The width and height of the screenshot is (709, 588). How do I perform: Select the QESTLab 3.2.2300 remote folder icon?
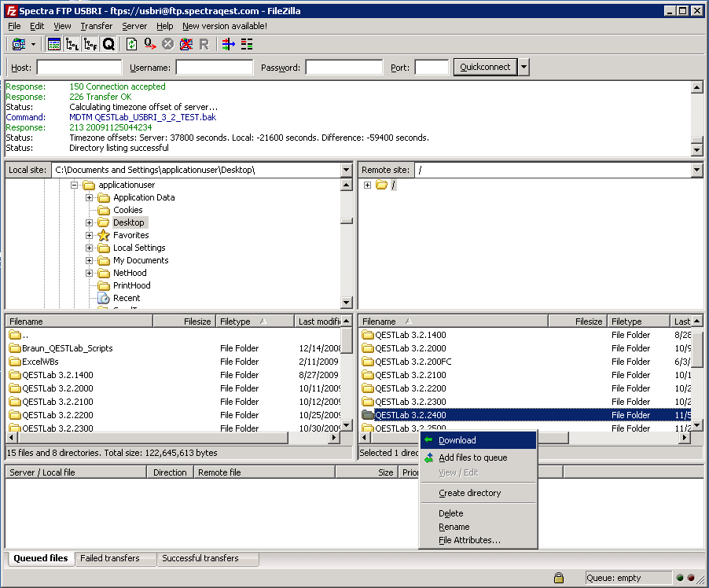pos(368,402)
